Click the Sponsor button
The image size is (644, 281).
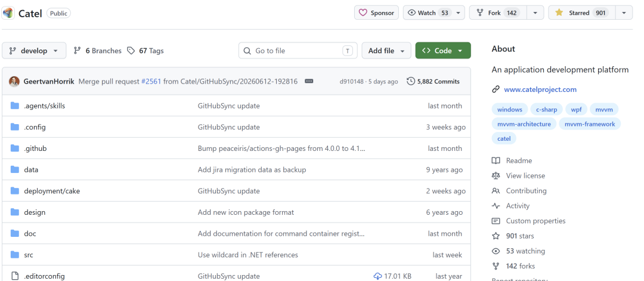[x=377, y=13]
